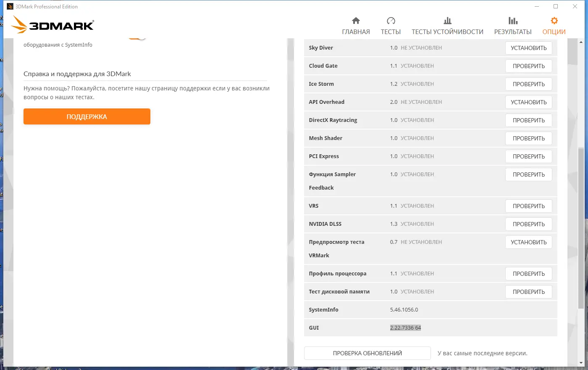Click the 'Sky Diver' test name
This screenshot has height=370, width=588.
point(321,48)
